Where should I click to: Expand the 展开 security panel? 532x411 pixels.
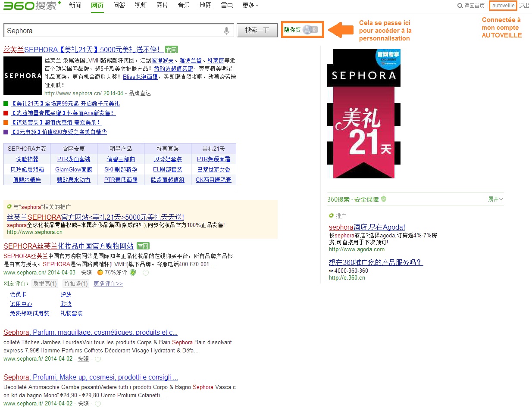point(495,199)
